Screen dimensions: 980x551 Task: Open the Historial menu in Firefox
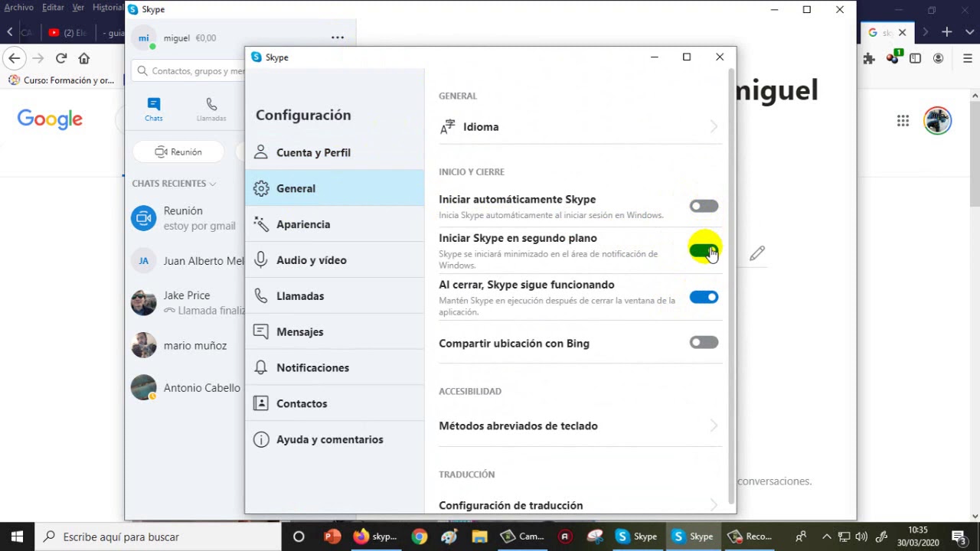[x=108, y=8]
